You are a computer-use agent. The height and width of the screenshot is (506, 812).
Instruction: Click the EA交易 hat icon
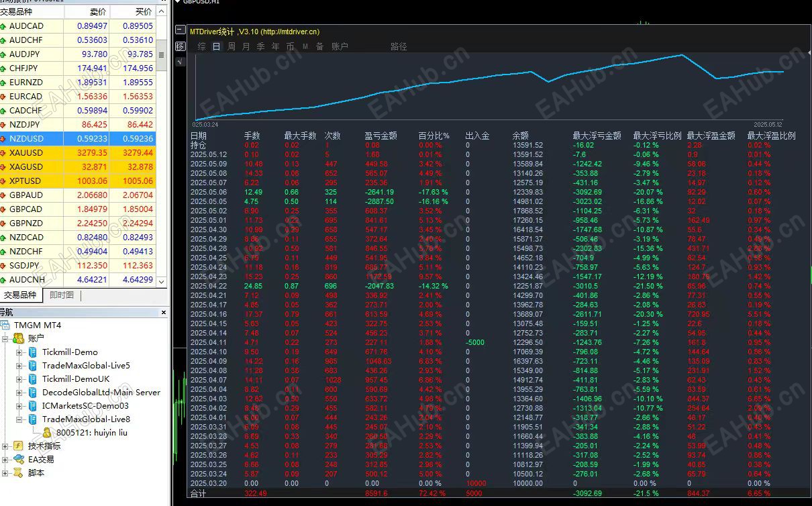coord(18,460)
